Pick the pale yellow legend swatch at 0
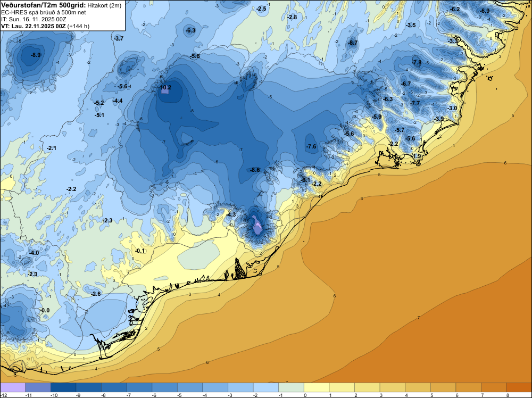 (317, 387)
